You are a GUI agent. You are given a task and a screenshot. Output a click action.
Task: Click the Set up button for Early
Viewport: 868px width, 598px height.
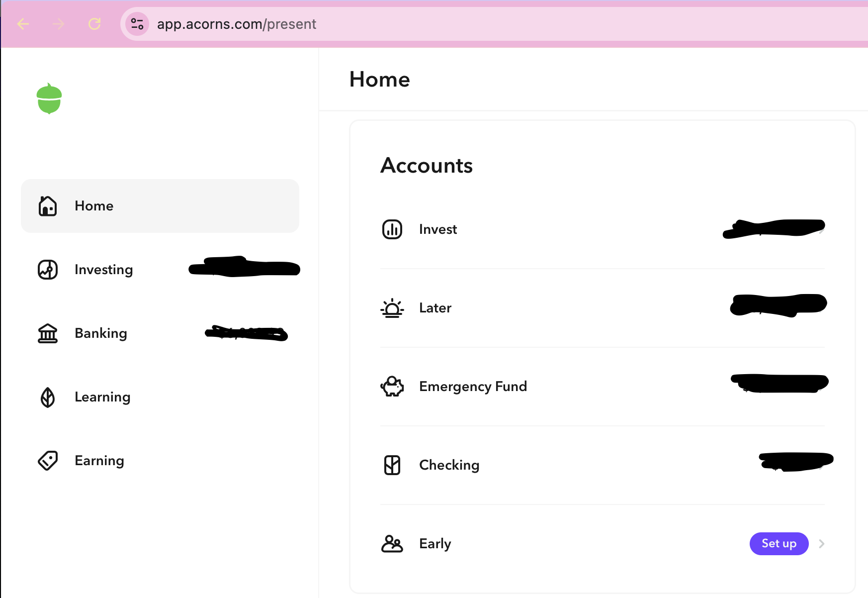(779, 544)
